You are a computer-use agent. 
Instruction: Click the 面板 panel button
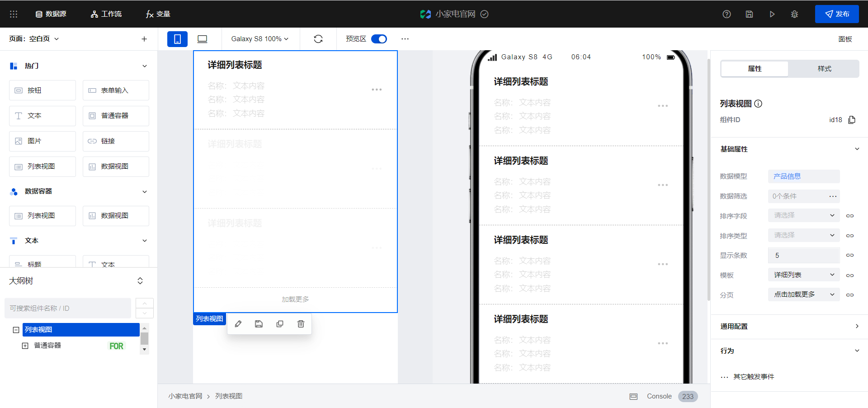click(x=845, y=39)
